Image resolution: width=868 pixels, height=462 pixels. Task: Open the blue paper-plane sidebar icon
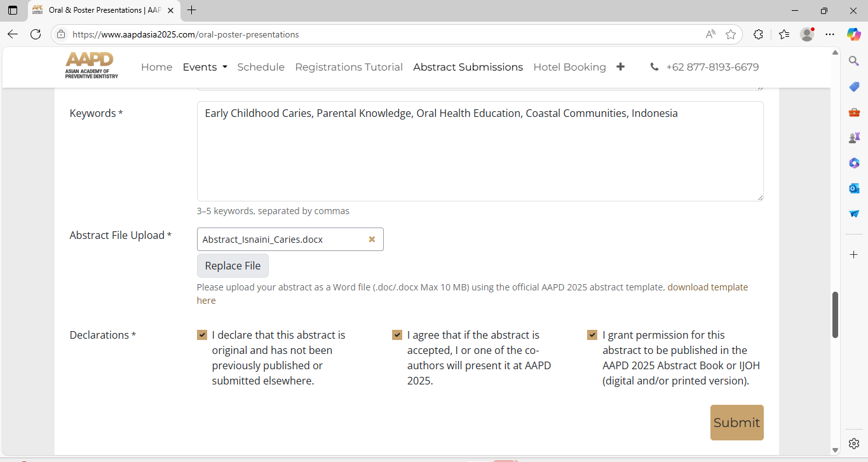click(x=854, y=214)
